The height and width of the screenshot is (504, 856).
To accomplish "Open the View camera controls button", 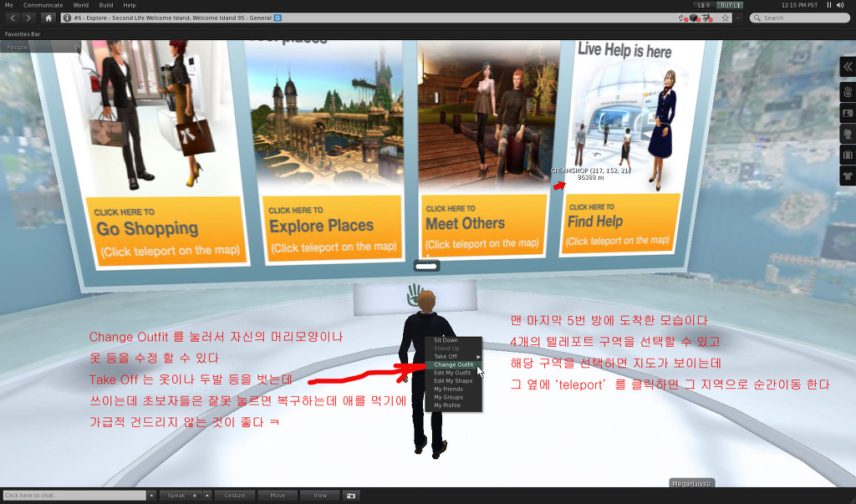I will click(x=320, y=496).
